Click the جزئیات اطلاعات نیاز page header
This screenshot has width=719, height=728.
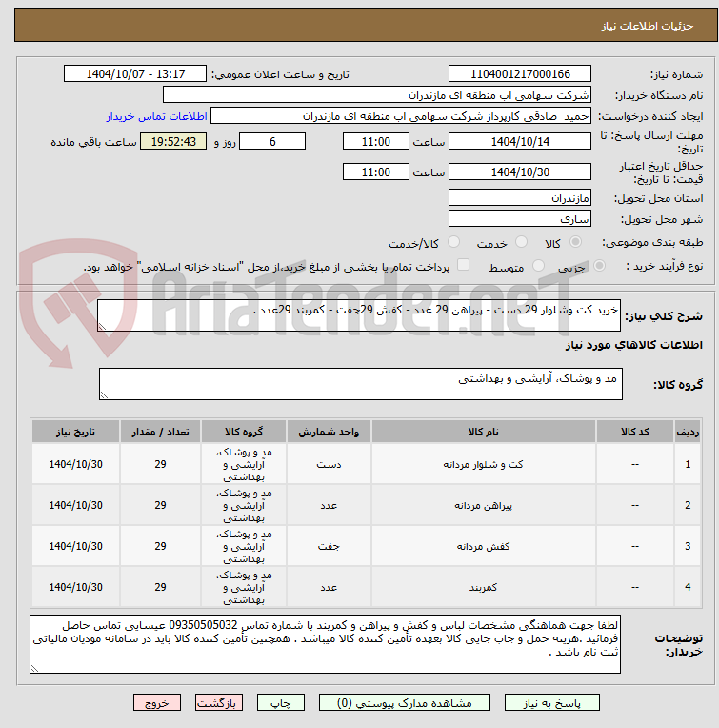point(648,26)
